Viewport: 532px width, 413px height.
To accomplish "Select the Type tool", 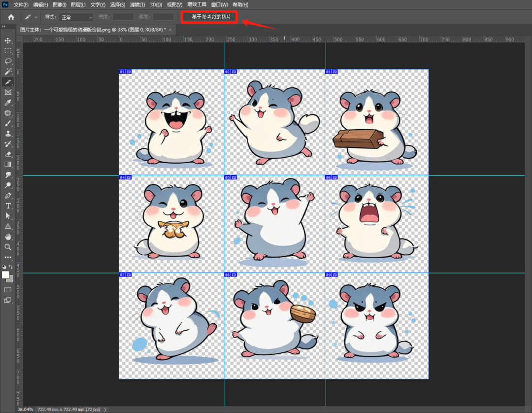I will 8,206.
